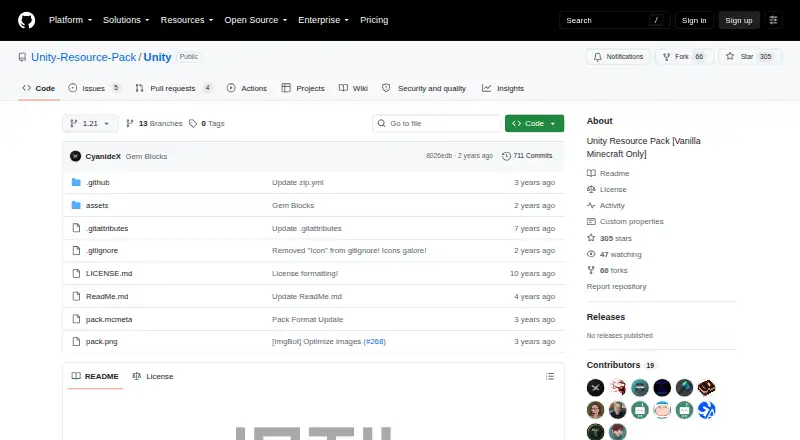Screen dimensions: 800x440
Task: Open the Readme link in About
Action: click(x=608, y=174)
